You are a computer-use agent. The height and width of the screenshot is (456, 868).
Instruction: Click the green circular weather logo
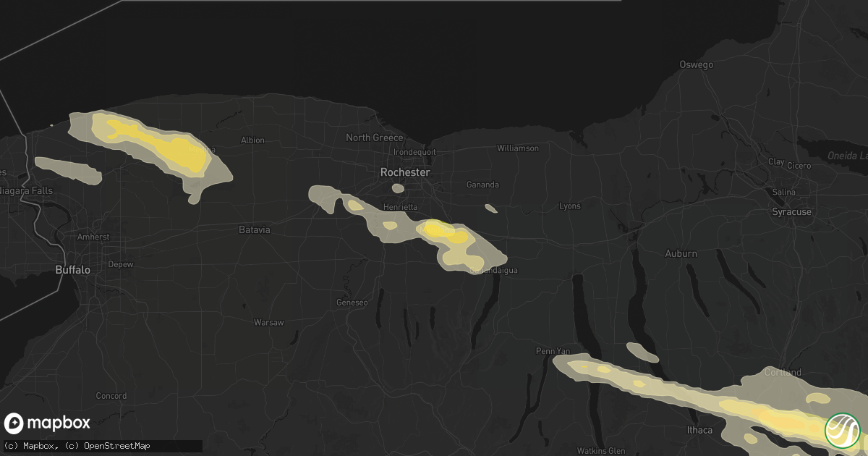(842, 430)
